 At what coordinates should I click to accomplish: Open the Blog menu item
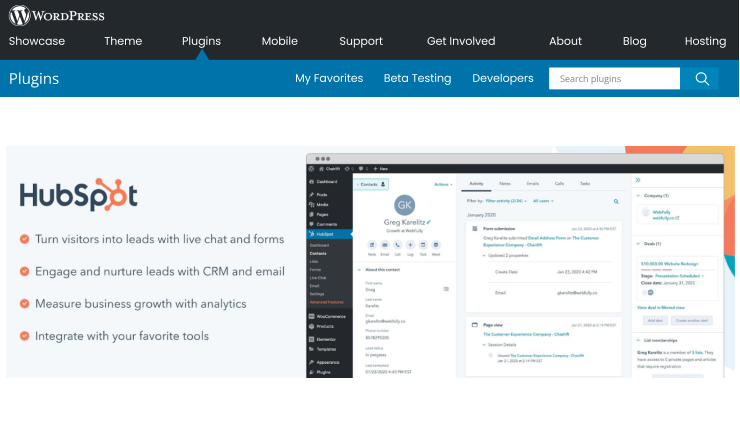coord(635,41)
